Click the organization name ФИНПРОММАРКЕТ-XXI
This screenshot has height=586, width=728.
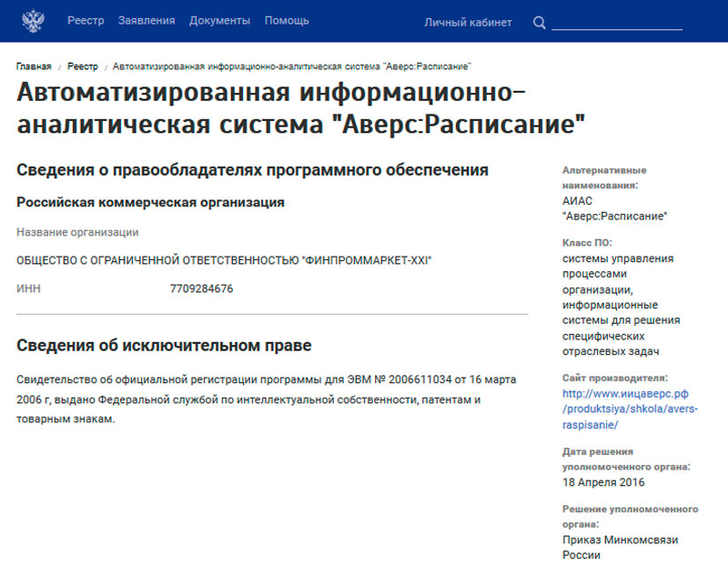pyautogui.click(x=224, y=260)
